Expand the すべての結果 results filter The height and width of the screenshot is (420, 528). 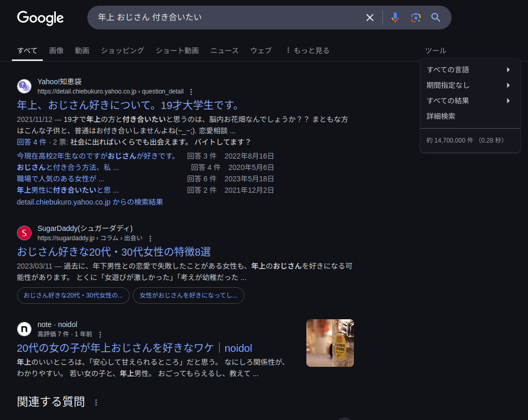[469, 101]
